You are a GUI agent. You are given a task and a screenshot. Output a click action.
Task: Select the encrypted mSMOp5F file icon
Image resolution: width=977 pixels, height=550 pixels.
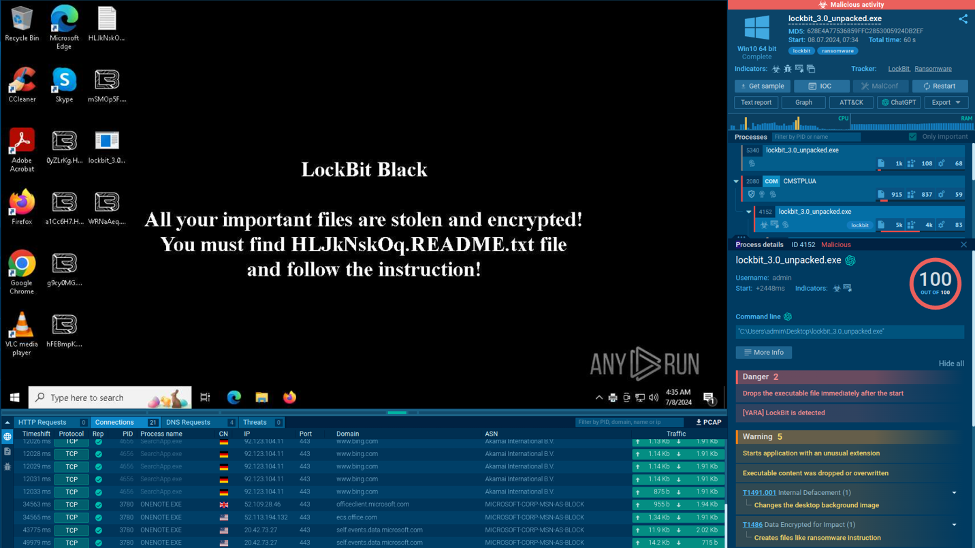click(x=107, y=85)
